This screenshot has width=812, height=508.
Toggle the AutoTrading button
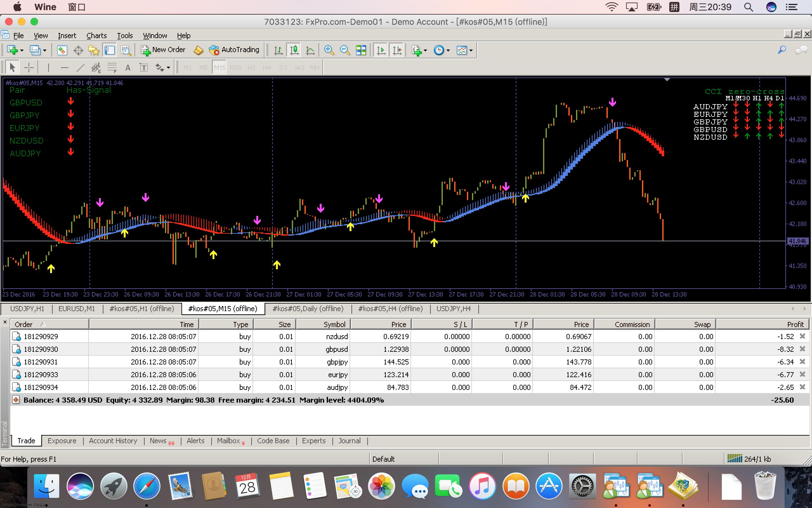[x=234, y=50]
